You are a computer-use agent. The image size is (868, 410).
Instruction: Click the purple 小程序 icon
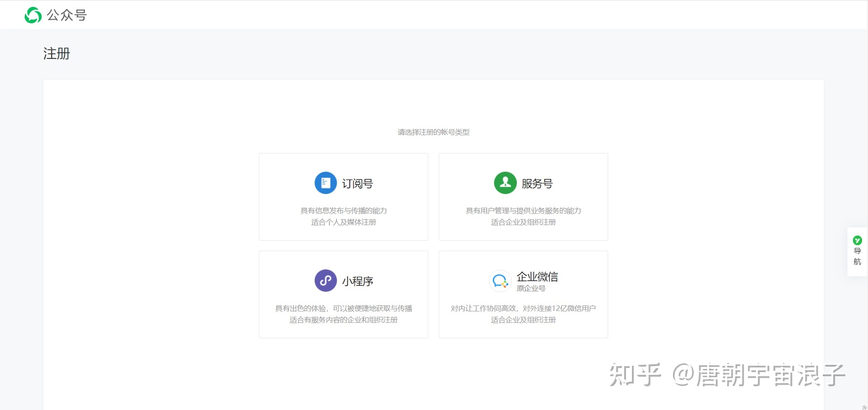326,281
